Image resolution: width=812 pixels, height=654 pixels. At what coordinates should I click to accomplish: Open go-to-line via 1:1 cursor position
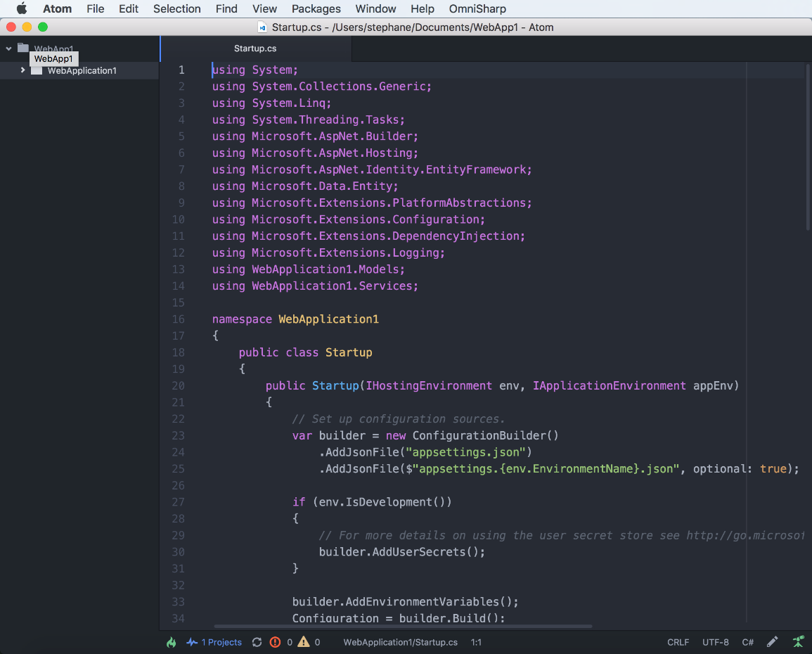click(x=476, y=642)
